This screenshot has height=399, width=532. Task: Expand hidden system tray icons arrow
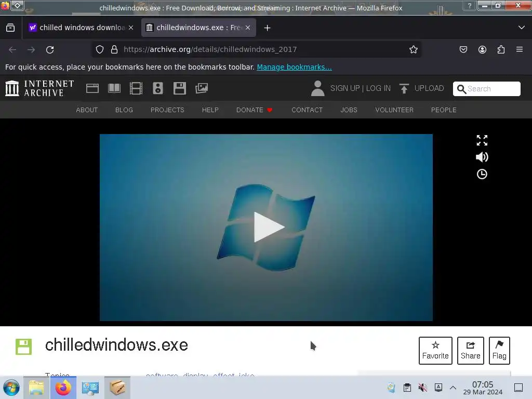[453, 388]
